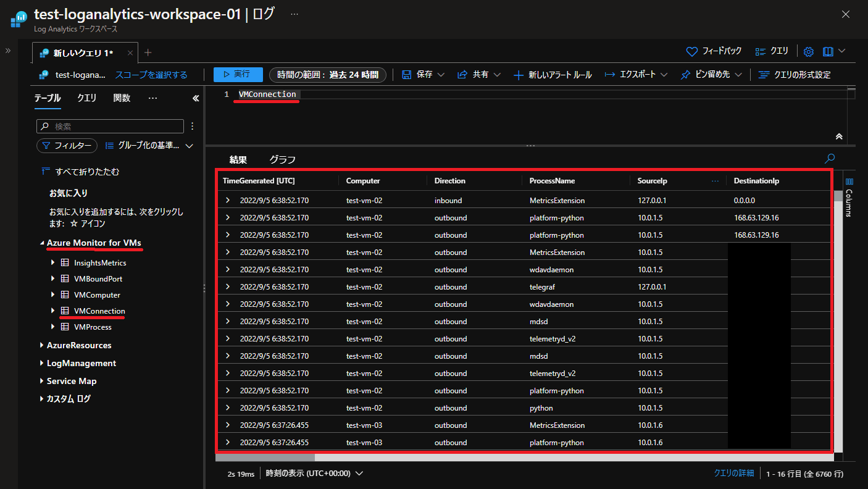
Task: Expand the telegraf row
Action: click(x=227, y=287)
